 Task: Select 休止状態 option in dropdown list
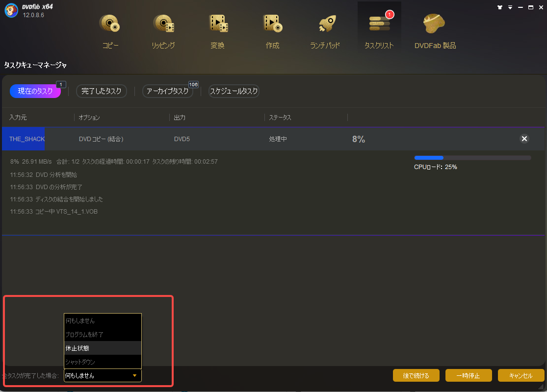[x=103, y=348]
